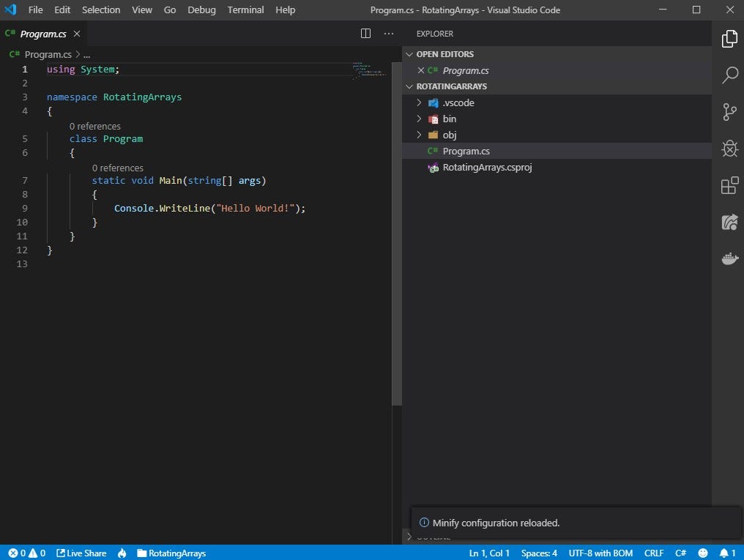Open the Source Control panel
744x560 pixels.
729,112
